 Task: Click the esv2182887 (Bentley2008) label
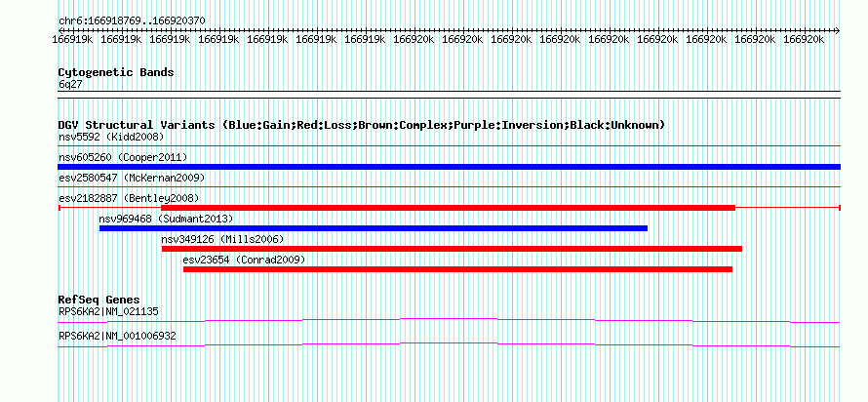coord(129,198)
